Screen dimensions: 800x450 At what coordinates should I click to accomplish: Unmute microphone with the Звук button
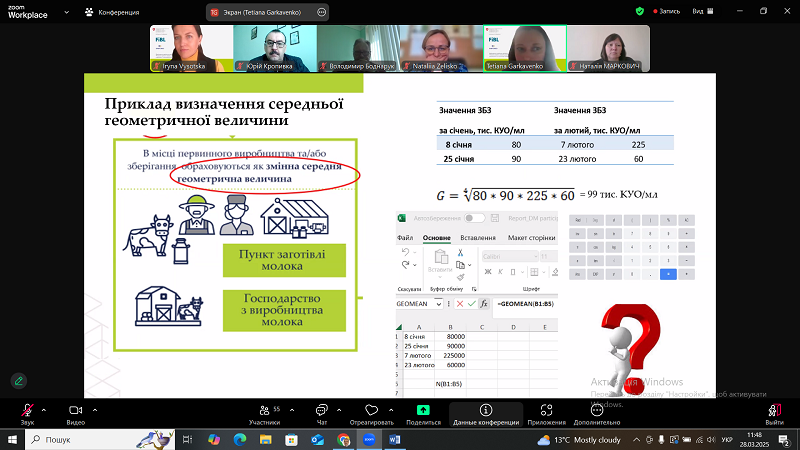click(27, 414)
